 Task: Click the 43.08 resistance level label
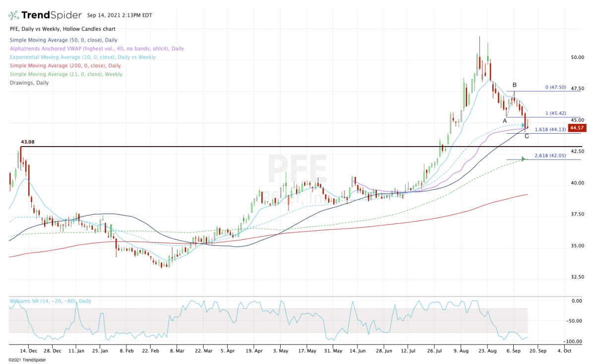click(x=28, y=142)
